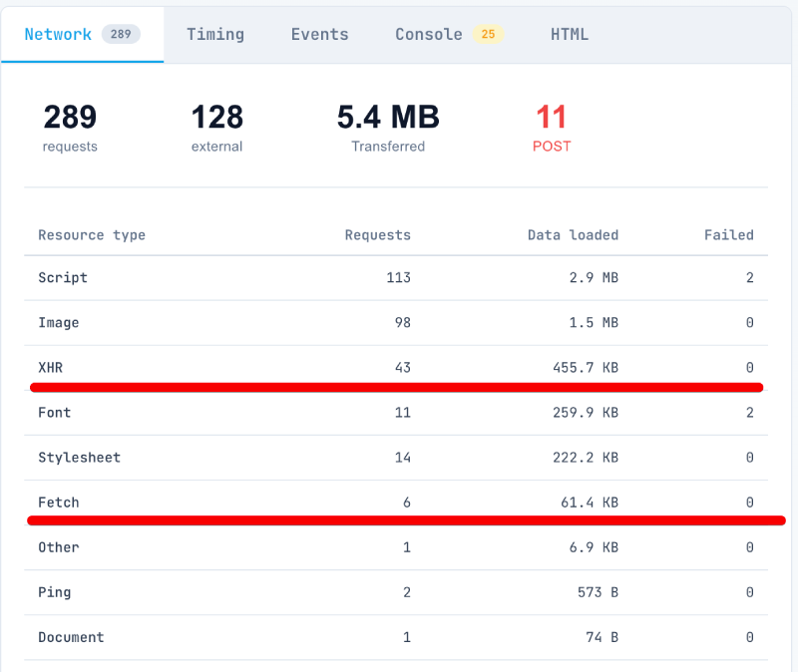Select the Script resource row label

[x=63, y=278]
